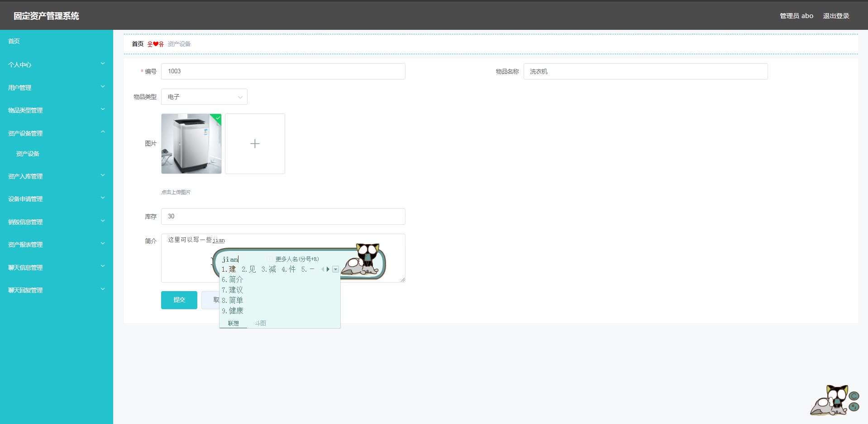The height and width of the screenshot is (424, 868).
Task: Expand 个人中心 sidebar menu
Action: 57,65
